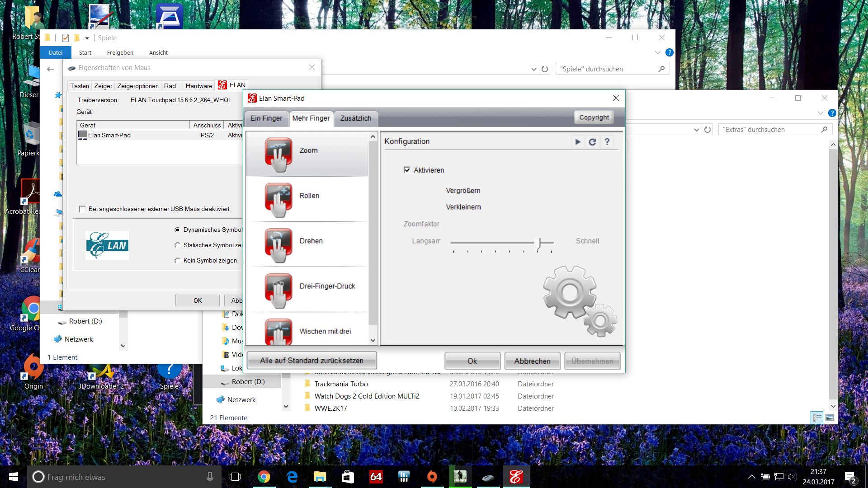Open the Zusätzlich tab

(355, 118)
